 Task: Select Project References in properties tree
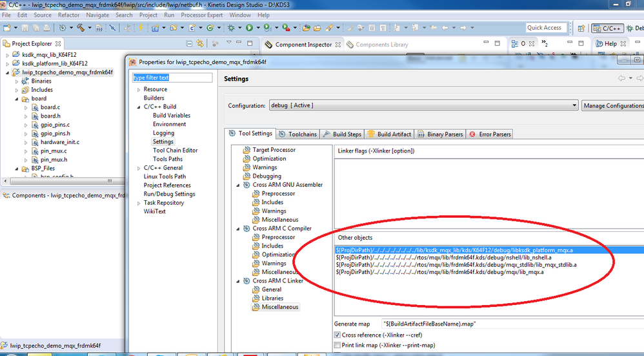tap(167, 185)
